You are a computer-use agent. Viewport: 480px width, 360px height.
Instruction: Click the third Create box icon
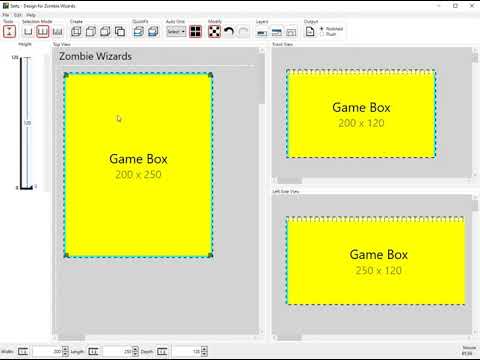[105, 32]
